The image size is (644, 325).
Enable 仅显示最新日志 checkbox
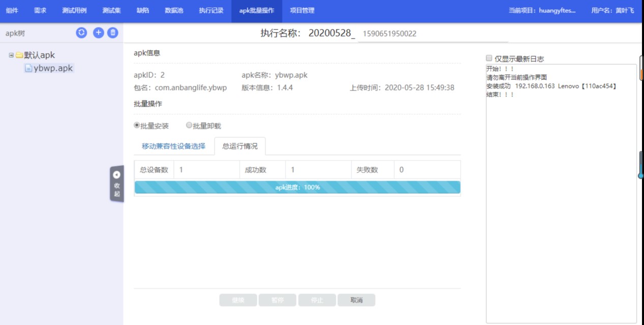(489, 58)
